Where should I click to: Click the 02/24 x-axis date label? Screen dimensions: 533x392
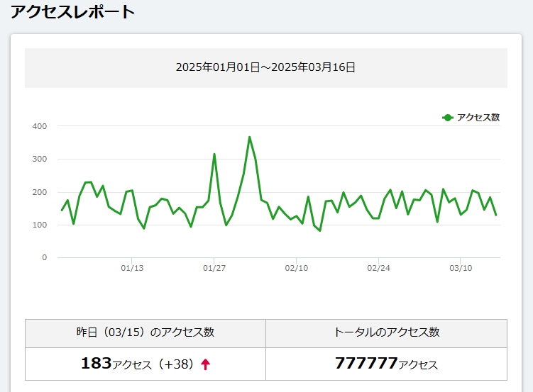(379, 268)
